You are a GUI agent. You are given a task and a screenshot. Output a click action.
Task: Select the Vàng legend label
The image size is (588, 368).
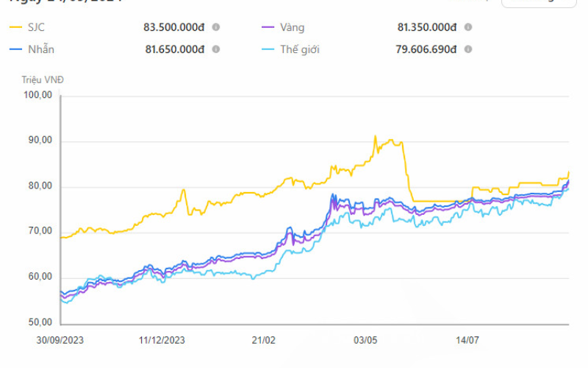(292, 27)
